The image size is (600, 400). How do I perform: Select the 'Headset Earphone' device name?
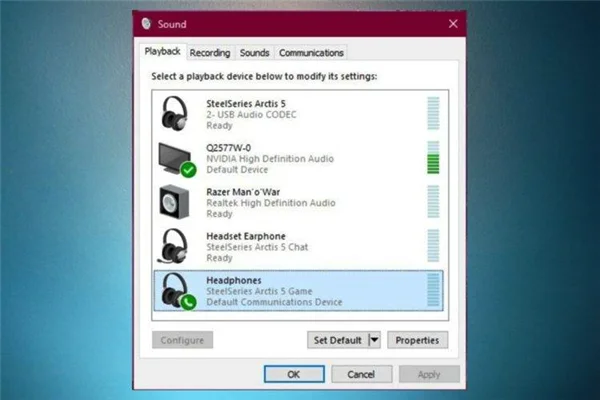(x=246, y=236)
